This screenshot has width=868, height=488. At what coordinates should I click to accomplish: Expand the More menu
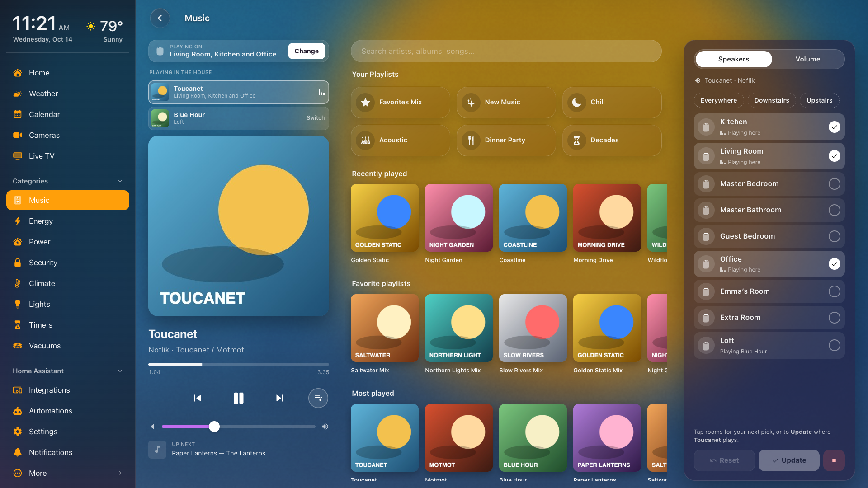click(x=68, y=473)
